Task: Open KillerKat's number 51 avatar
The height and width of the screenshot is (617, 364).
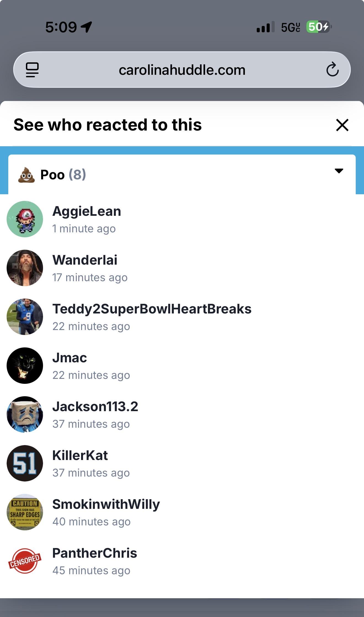Action: pyautogui.click(x=25, y=463)
